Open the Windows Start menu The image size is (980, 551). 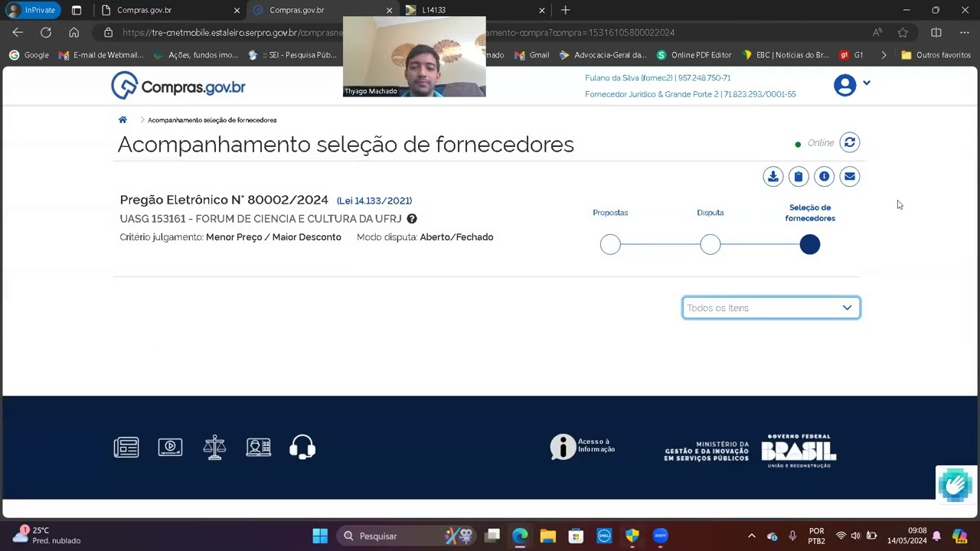[x=320, y=536]
